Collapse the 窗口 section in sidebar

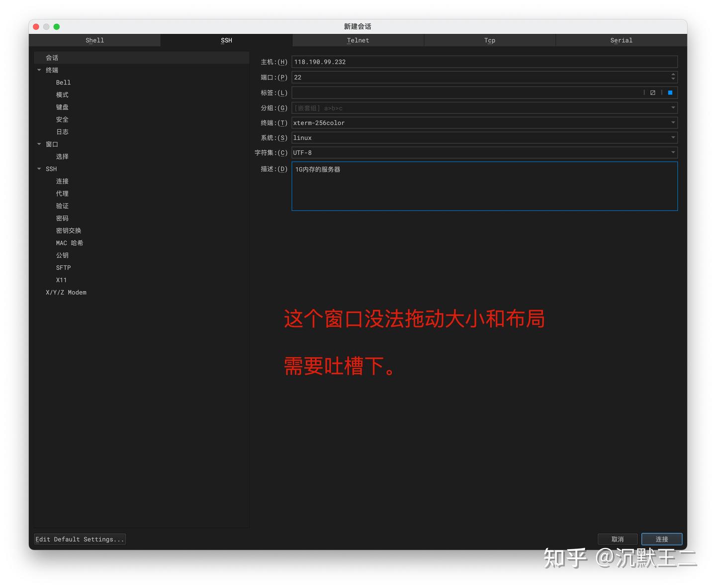click(39, 144)
